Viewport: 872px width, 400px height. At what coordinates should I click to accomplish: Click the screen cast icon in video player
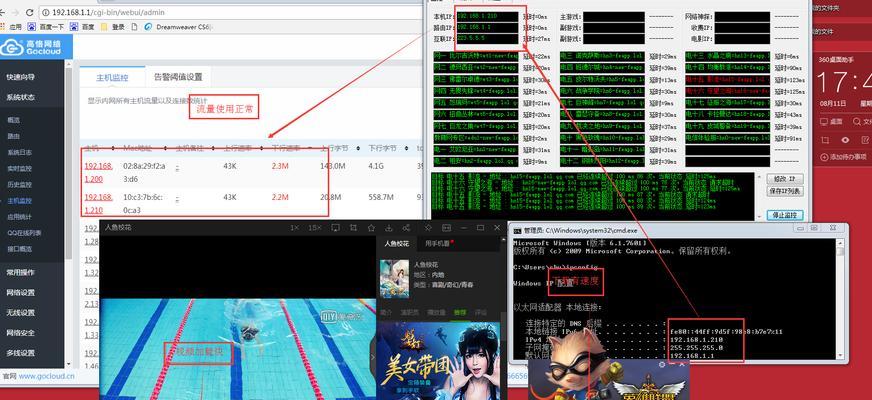[335, 228]
